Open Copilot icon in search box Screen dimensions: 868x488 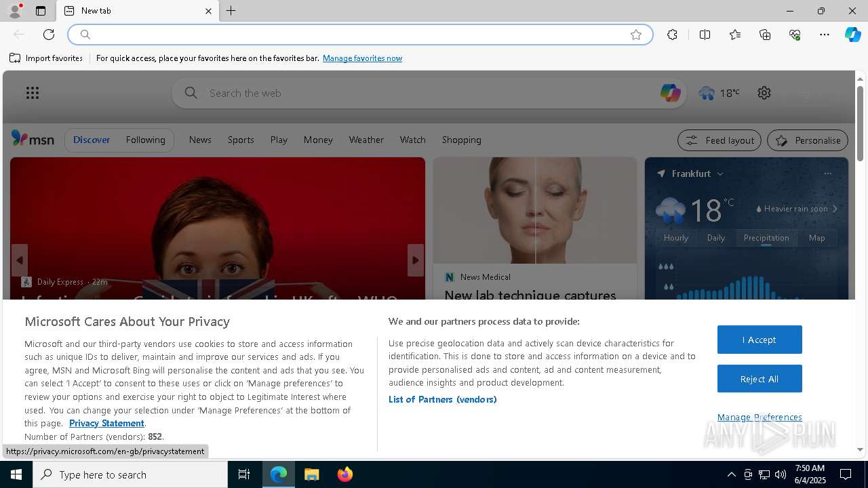670,93
